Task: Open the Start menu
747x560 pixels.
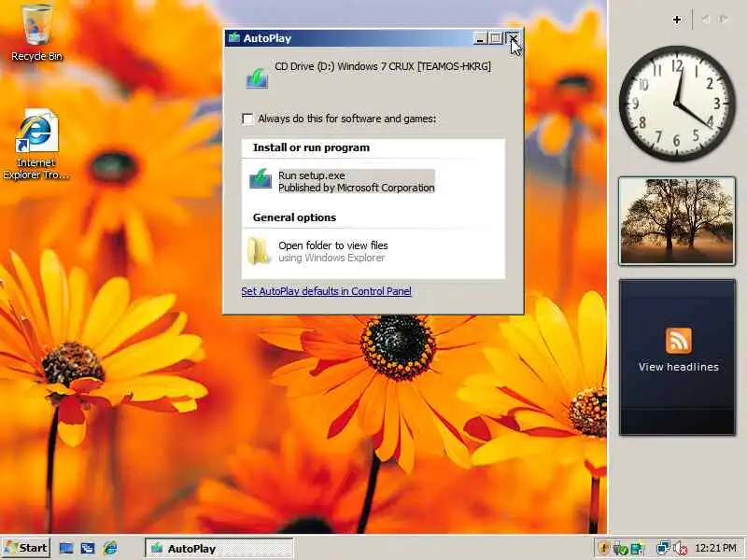Action: (27, 548)
